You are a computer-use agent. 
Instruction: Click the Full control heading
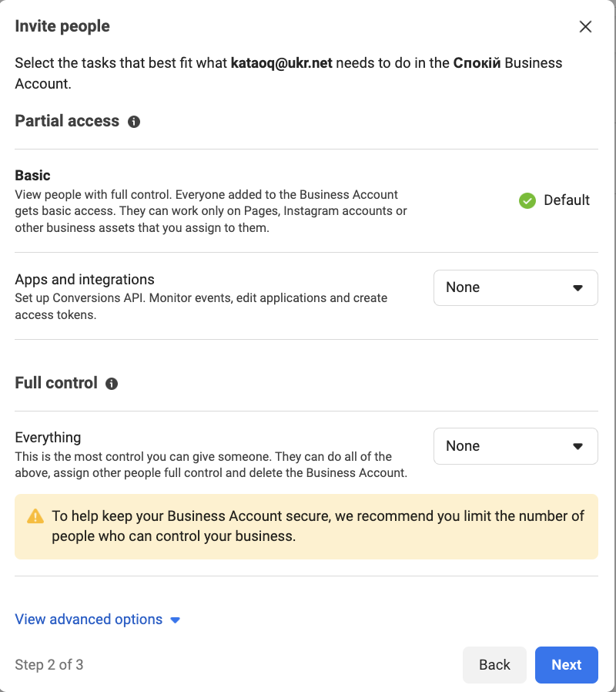coord(56,383)
